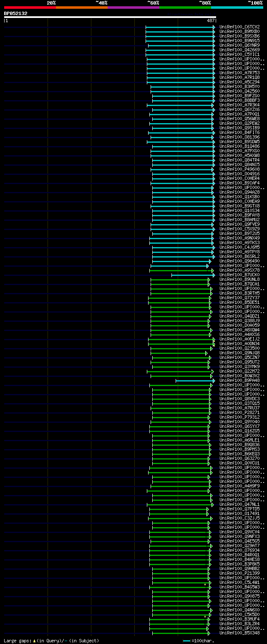
Task: Click the short cyan alignment bar for B9PA48
Action: coord(195,381)
